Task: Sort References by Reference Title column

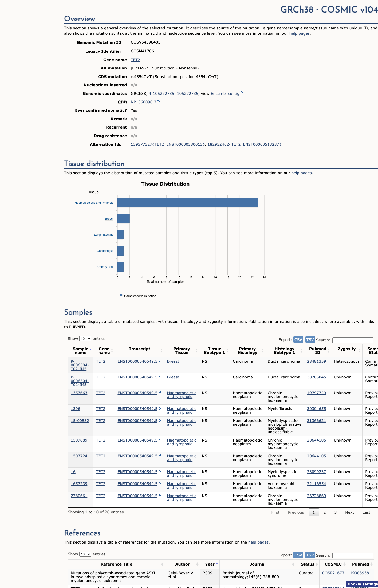Action: tap(116, 564)
